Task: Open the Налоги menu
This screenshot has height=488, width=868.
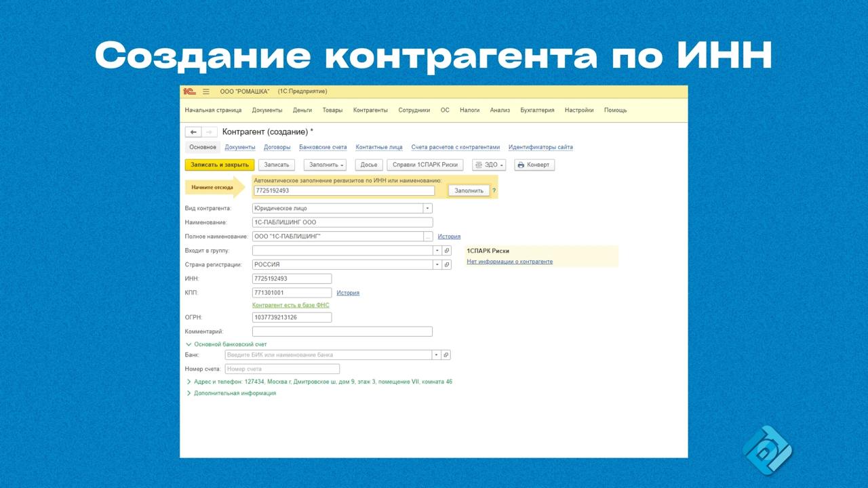Action: pos(469,110)
